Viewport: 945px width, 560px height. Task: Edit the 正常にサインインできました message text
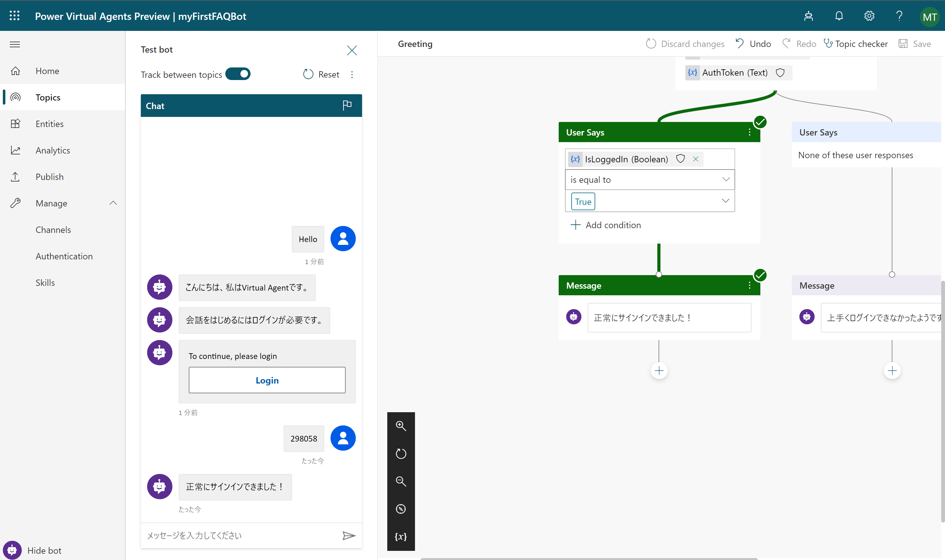coord(669,317)
